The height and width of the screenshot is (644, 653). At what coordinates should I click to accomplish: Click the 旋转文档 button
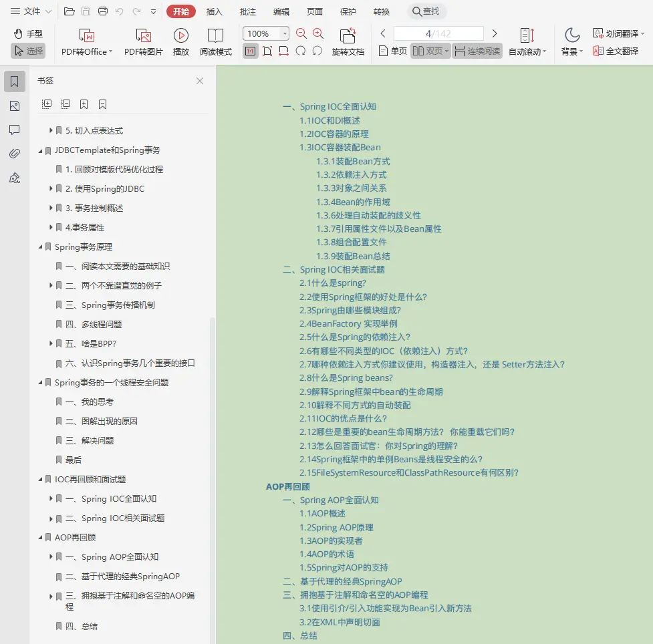348,41
